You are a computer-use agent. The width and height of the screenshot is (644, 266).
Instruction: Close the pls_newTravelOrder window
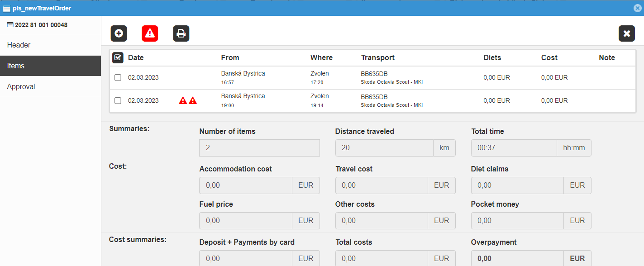coord(637,8)
